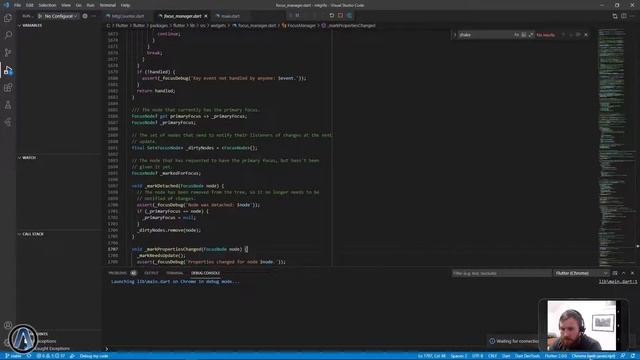The width and height of the screenshot is (640, 360).
Task: Toggle match whole word in find widget
Action: (x=524, y=35)
